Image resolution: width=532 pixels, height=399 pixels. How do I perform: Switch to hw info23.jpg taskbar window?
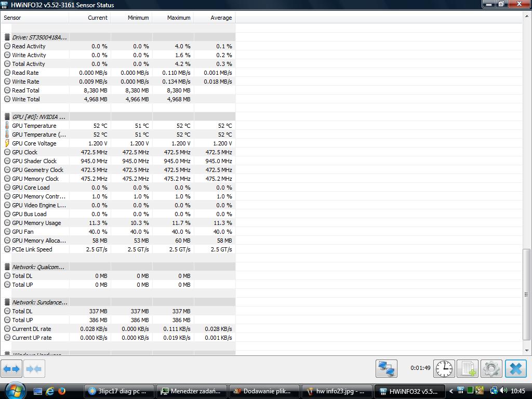pos(337,391)
